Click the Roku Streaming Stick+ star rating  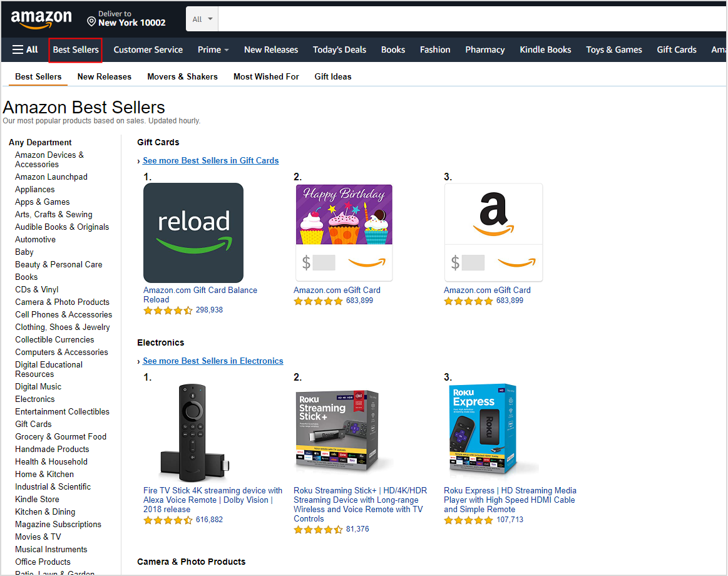coord(318,529)
